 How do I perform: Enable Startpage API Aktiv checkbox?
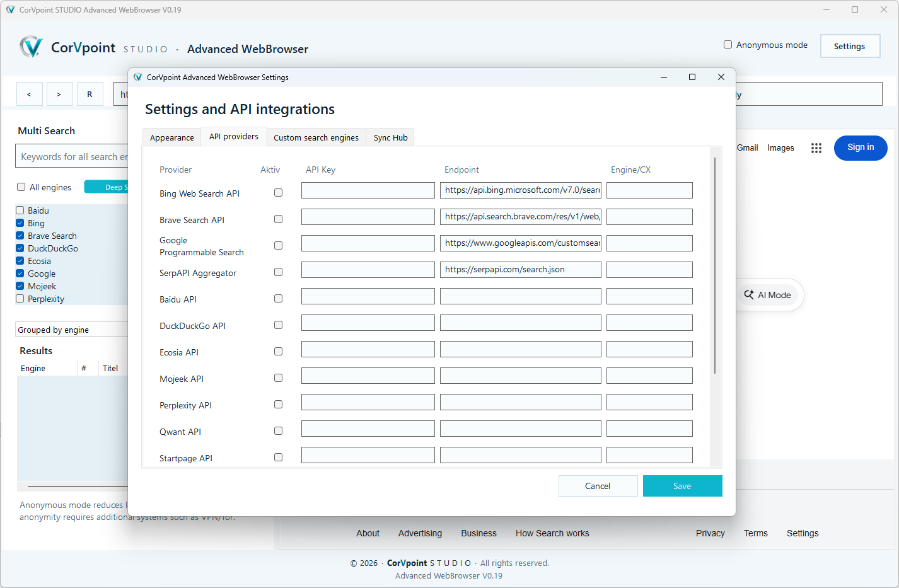(x=278, y=458)
